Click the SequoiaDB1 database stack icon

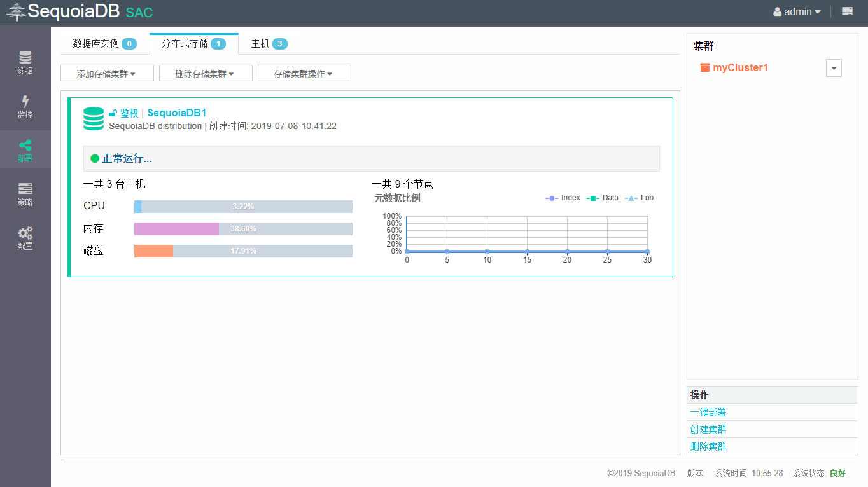tap(94, 119)
